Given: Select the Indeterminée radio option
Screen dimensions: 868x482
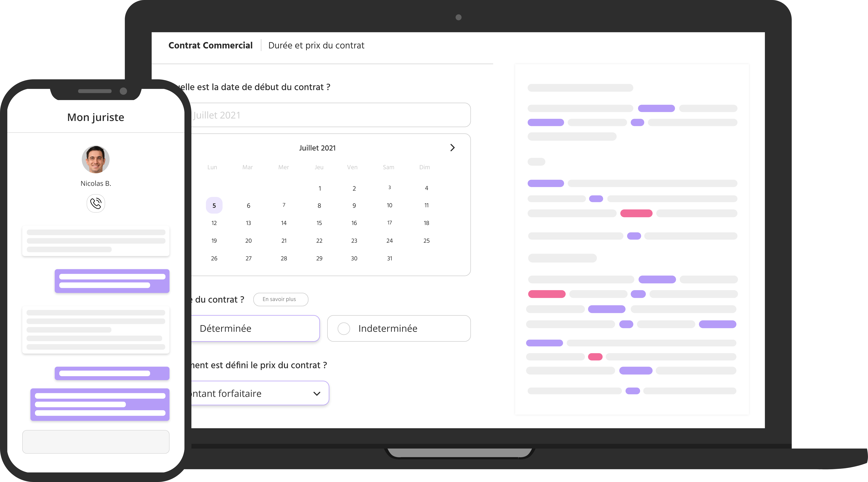Looking at the screenshot, I should (x=344, y=328).
